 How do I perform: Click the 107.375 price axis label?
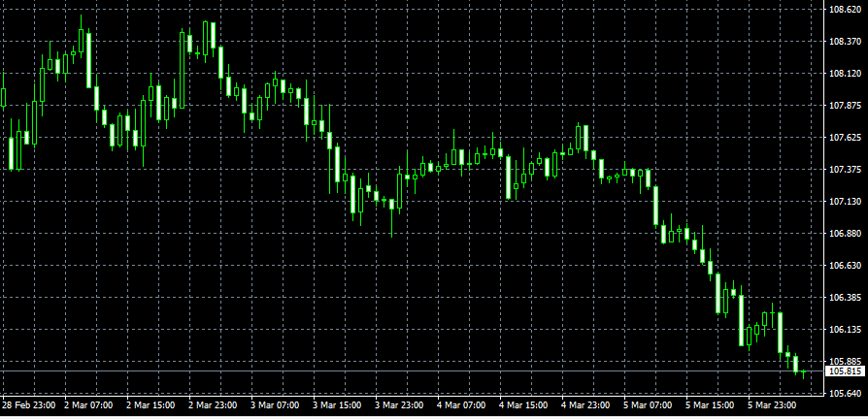coord(846,170)
